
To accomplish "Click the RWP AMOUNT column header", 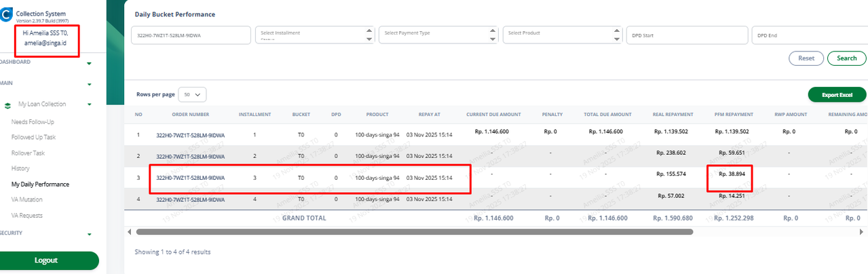I will (x=791, y=115).
